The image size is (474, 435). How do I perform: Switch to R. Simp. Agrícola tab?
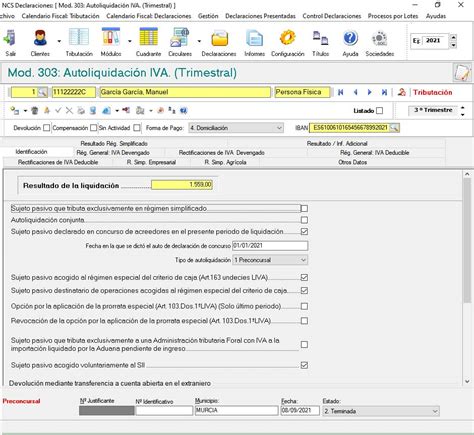point(225,162)
